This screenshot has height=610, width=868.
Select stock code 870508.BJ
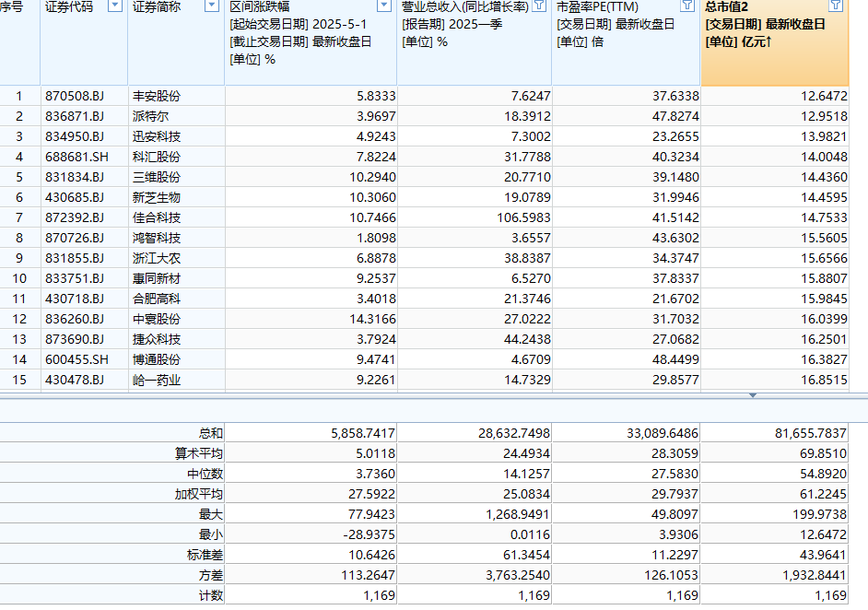pyautogui.click(x=75, y=97)
